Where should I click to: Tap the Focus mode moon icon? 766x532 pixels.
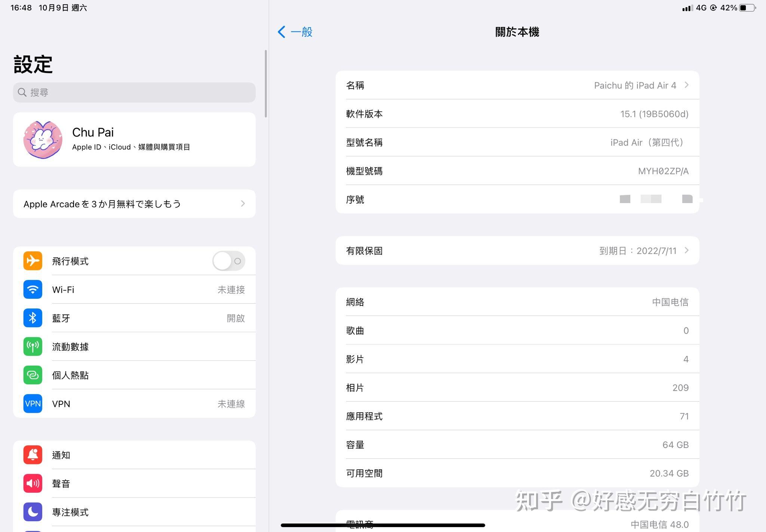coord(33,512)
